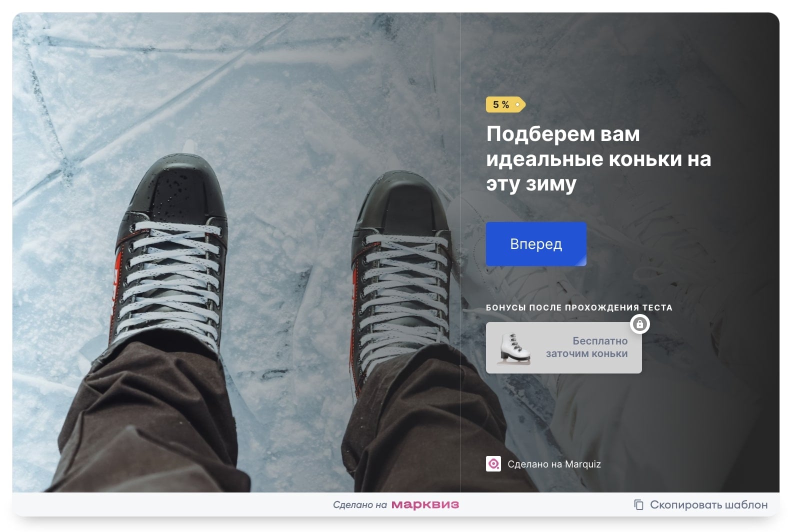Viewport: 788px width, 532px height.
Task: Click the Marquiz logo icon
Action: (493, 464)
